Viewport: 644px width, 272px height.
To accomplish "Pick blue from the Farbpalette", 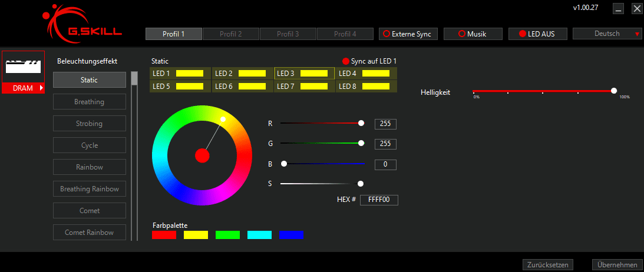I will [x=291, y=235].
